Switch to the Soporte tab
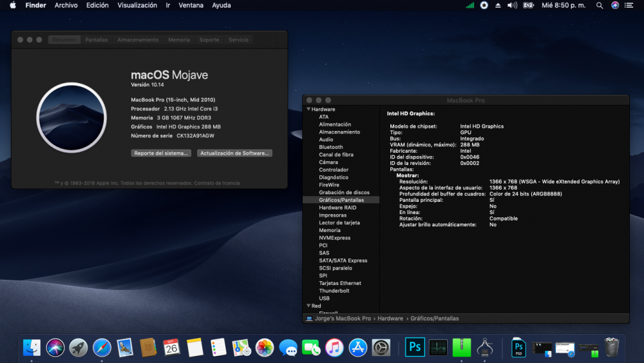The image size is (644, 363). coord(209,40)
